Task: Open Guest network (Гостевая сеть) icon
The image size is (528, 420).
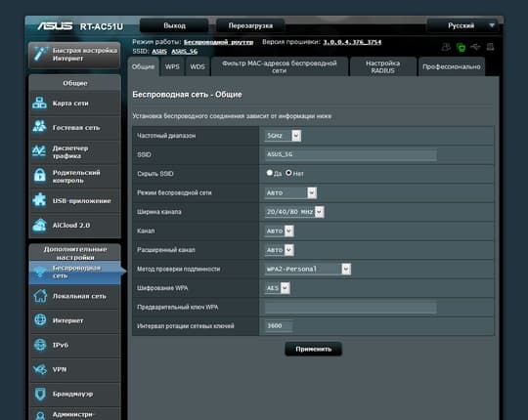Action: click(39, 127)
